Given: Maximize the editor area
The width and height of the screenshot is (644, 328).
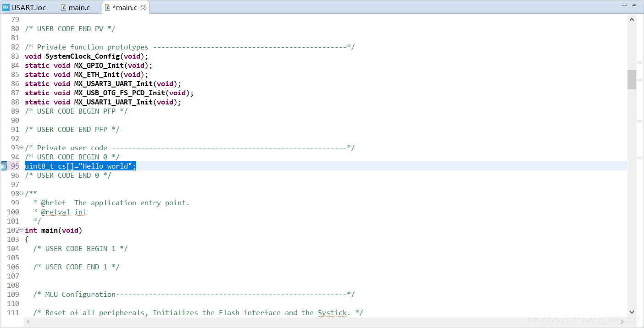Looking at the screenshot, I should 634,5.
